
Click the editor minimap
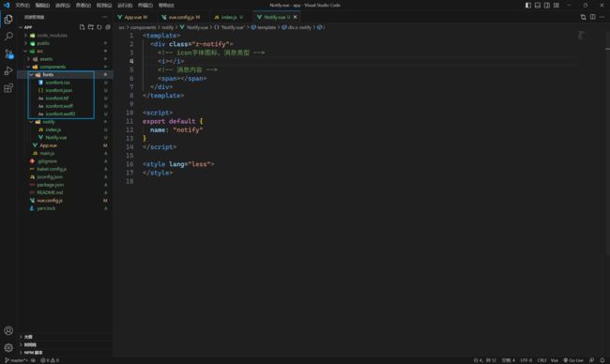(581, 35)
